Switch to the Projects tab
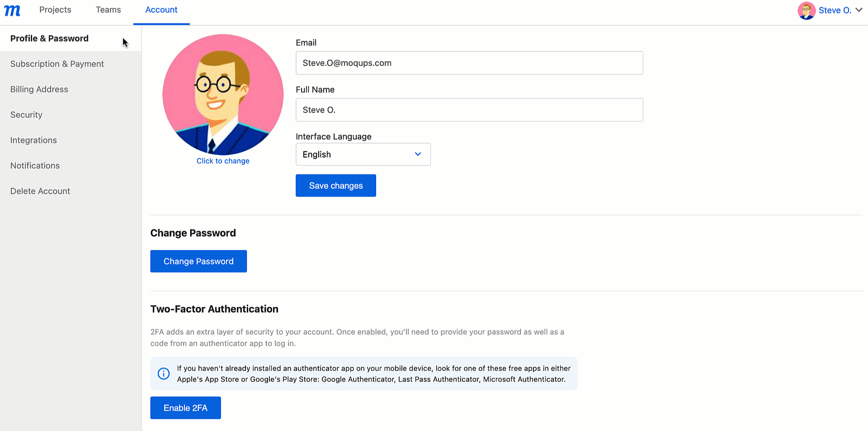The image size is (868, 431). [55, 9]
